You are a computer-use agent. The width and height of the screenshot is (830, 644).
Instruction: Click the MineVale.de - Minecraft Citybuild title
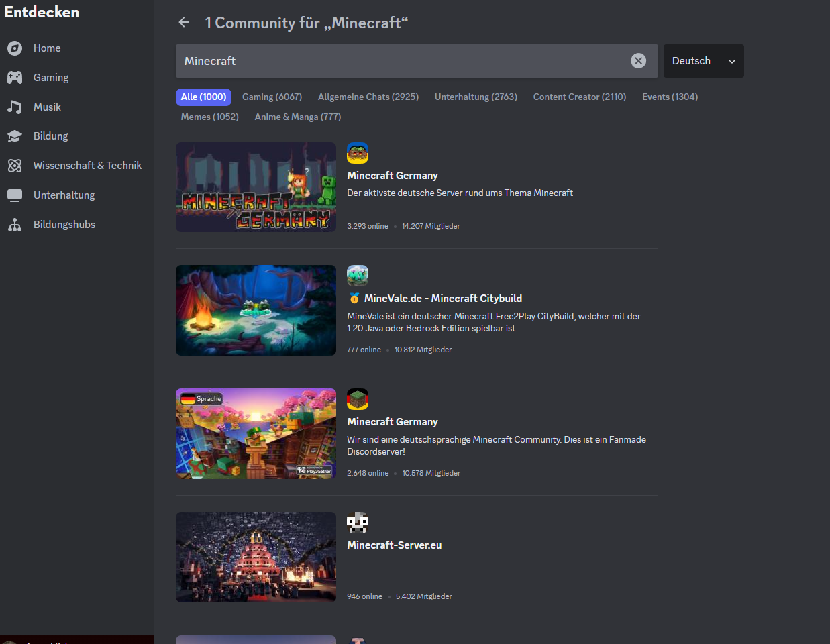click(443, 299)
